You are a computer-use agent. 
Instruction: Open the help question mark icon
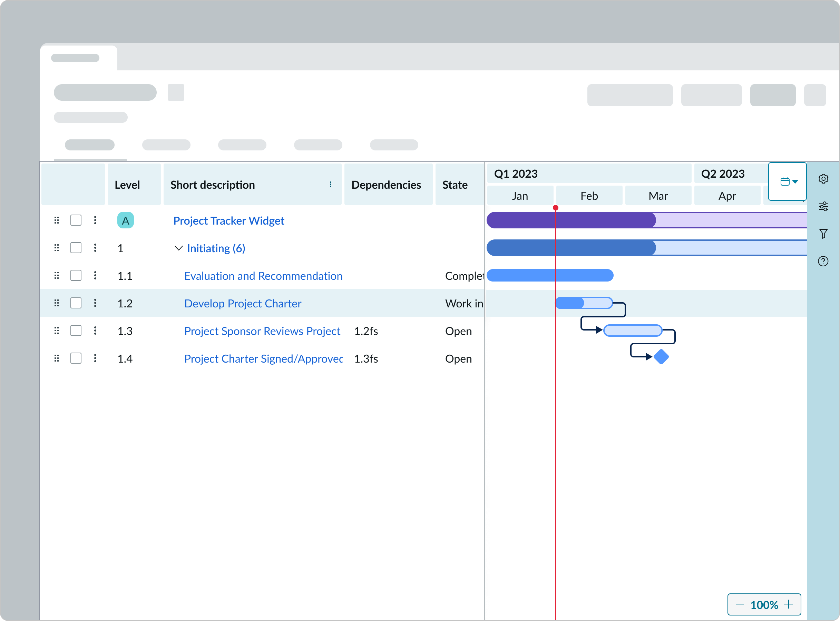tap(823, 261)
